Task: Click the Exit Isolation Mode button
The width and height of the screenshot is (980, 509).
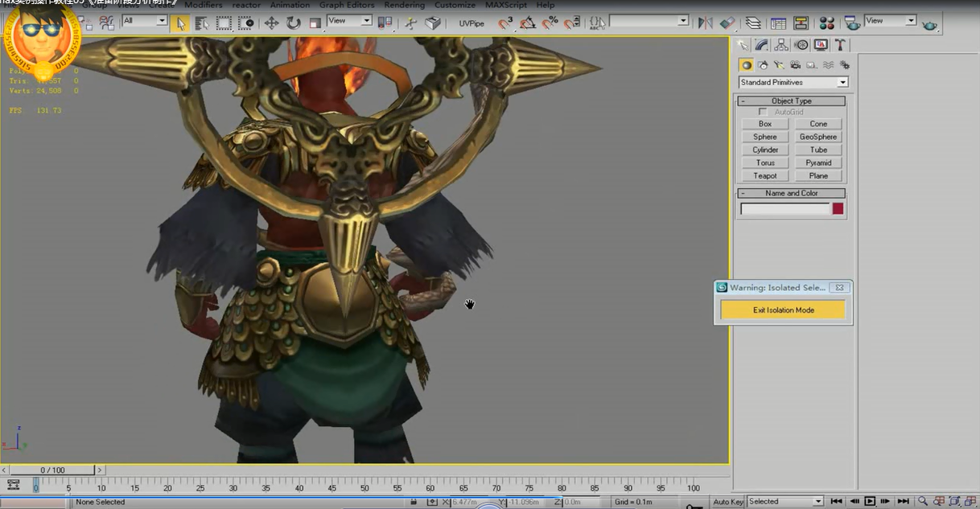Action: pos(783,310)
